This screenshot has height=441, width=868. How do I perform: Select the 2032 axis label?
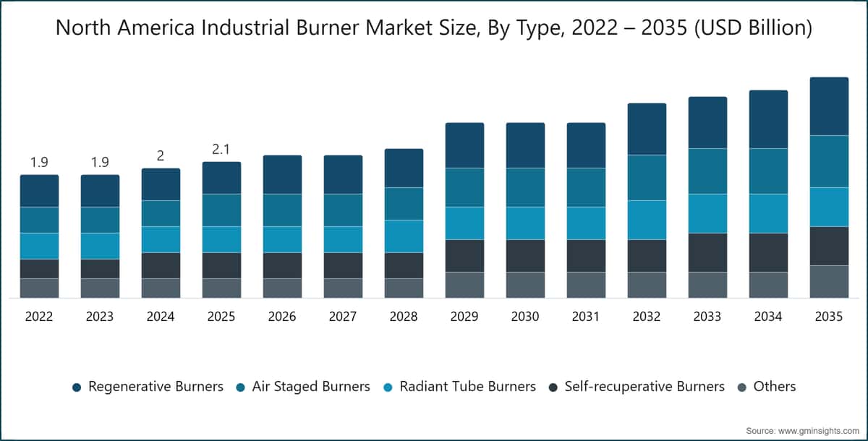click(x=647, y=317)
